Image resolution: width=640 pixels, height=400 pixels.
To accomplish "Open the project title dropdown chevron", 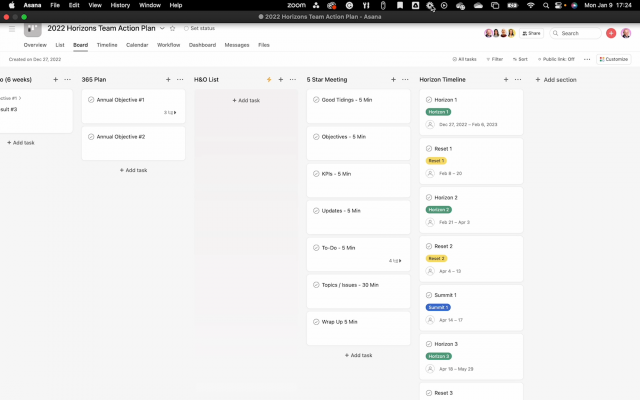I will point(162,28).
